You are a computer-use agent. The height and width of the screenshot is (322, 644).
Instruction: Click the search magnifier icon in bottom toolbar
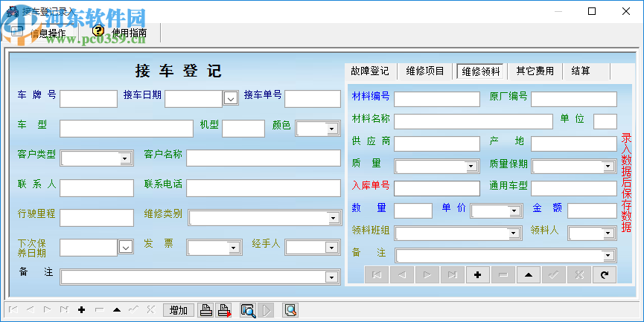pyautogui.click(x=290, y=311)
